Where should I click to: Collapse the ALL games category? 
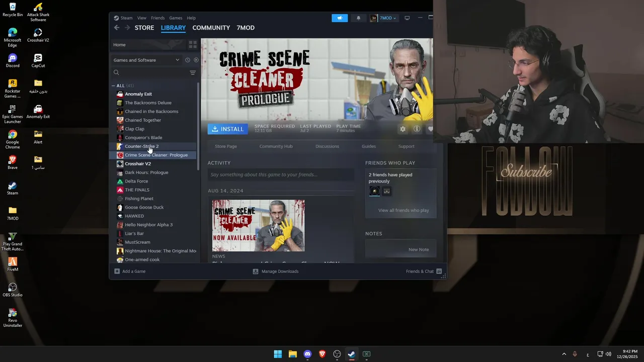[x=113, y=85]
